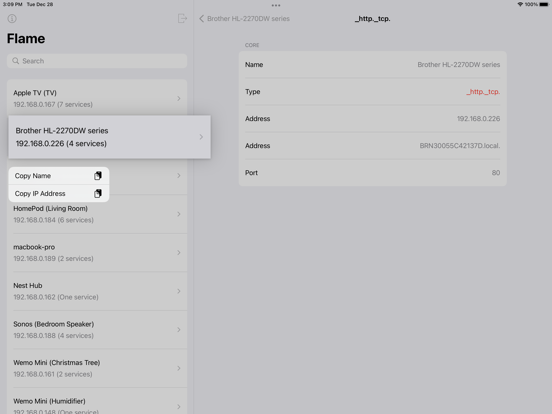Click the 3:09 PM clock in status bar

pos(12,4)
